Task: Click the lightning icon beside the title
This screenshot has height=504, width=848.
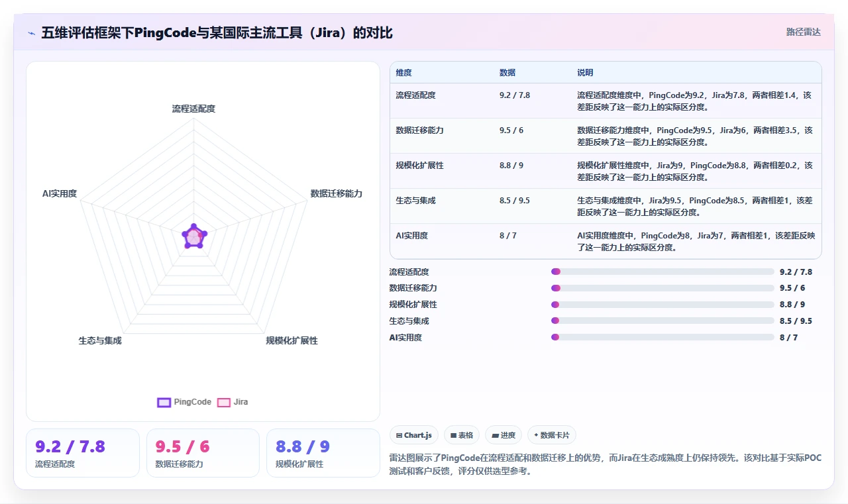Action: (31, 32)
